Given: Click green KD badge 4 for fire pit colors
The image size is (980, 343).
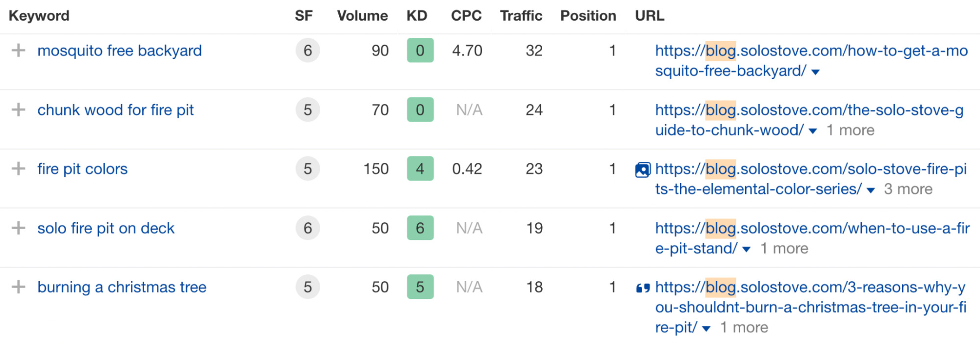Looking at the screenshot, I should 420,169.
